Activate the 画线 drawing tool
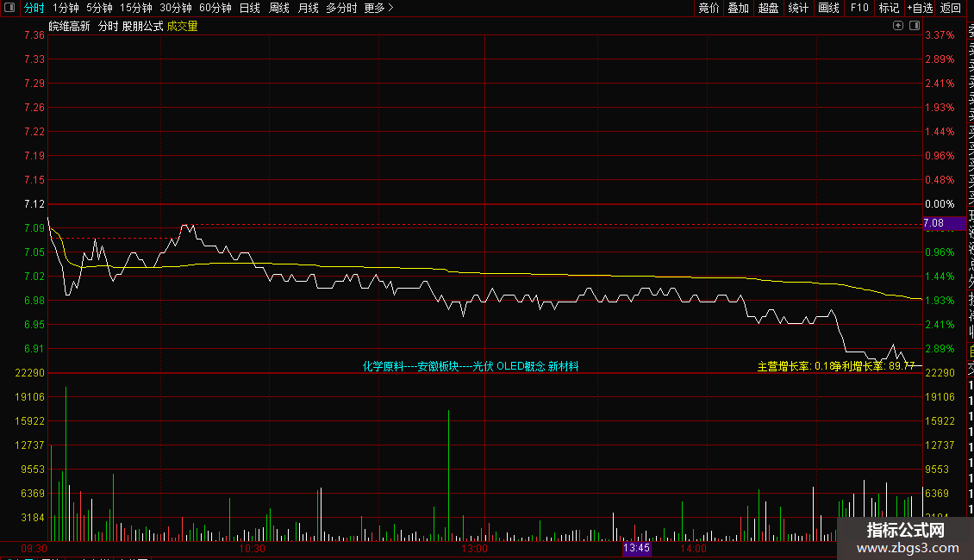Viewport: 974px width, 560px height. tap(828, 8)
